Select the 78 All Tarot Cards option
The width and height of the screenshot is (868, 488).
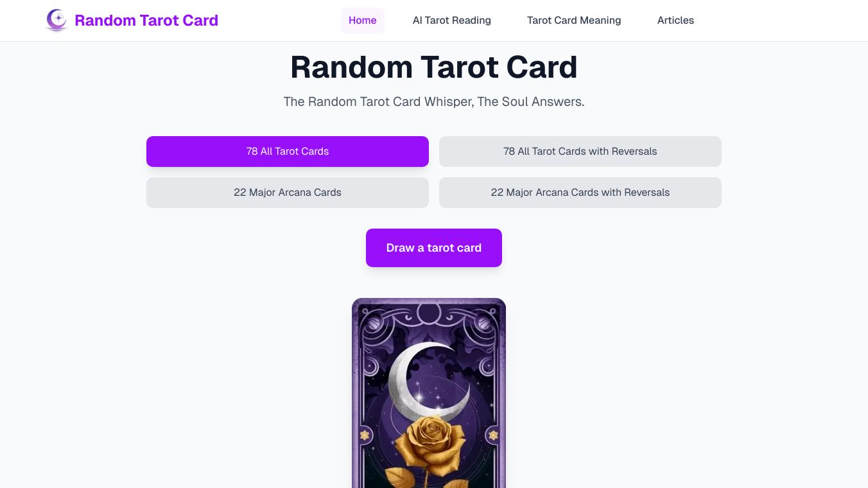pos(288,152)
